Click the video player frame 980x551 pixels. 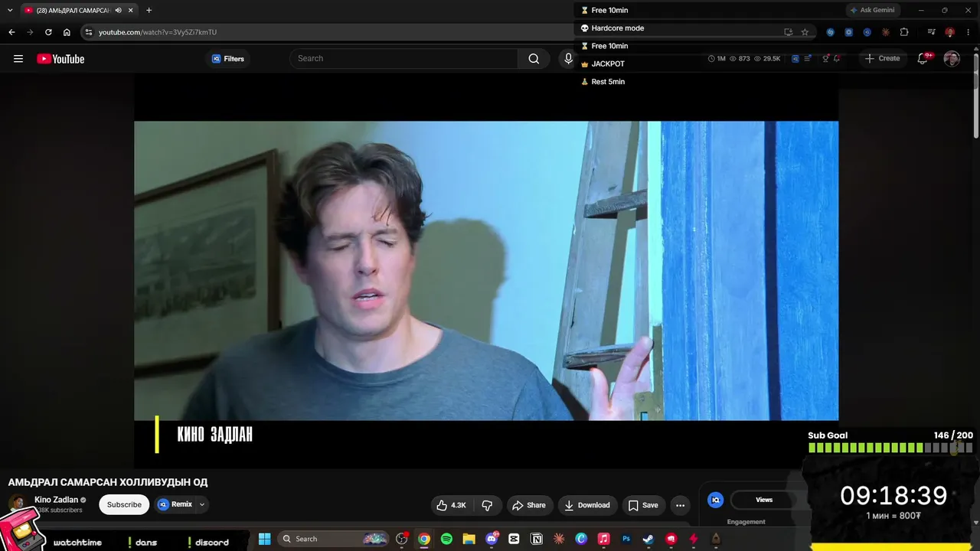(486, 270)
